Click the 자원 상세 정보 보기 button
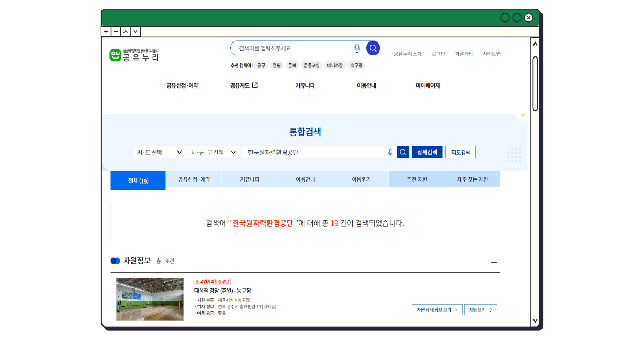Viewport: 644px width, 340px height. tap(437, 310)
